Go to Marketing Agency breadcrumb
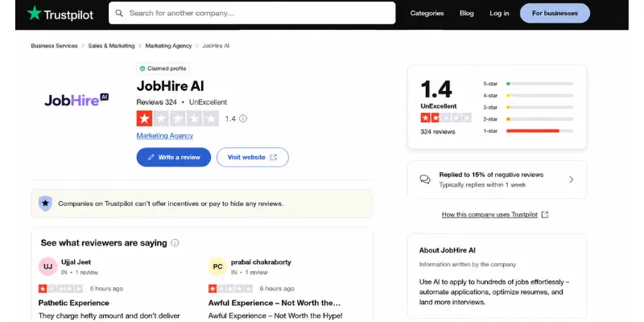Screen dimensions: 644x322 click(168, 46)
